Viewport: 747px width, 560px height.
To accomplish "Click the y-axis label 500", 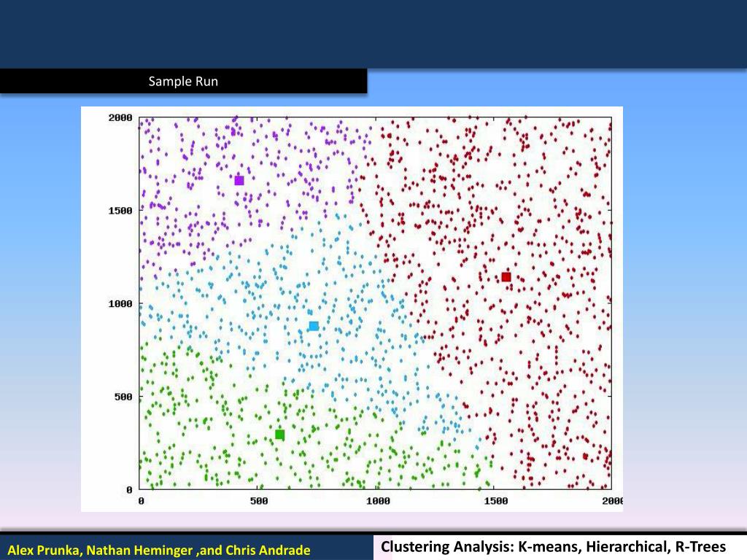I will pyautogui.click(x=123, y=397).
